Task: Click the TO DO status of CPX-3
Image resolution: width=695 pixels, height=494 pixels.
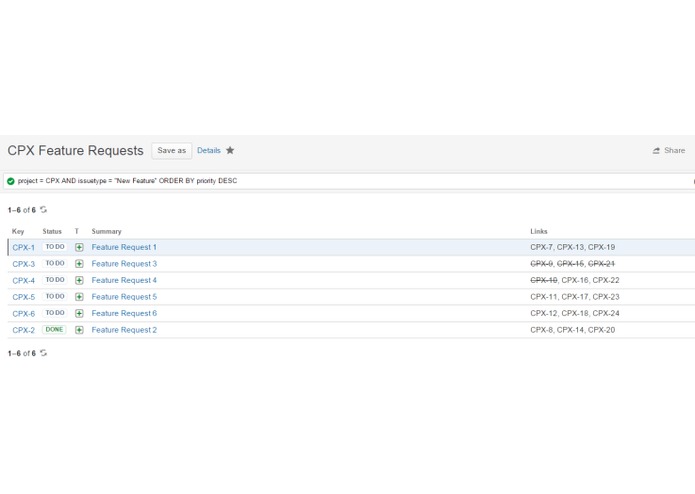Action: pyautogui.click(x=55, y=263)
